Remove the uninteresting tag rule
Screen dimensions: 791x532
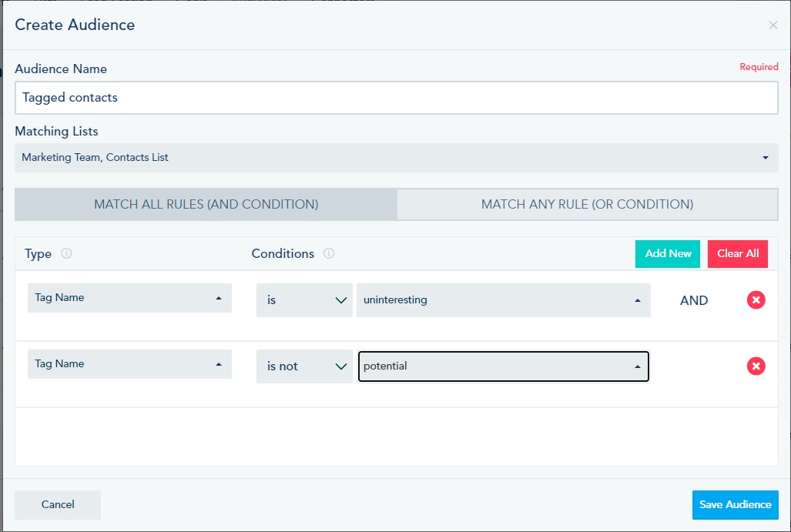click(x=756, y=300)
